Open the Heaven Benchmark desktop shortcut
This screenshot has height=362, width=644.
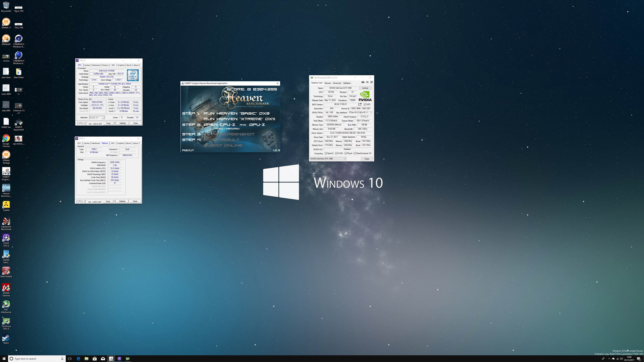point(6,190)
